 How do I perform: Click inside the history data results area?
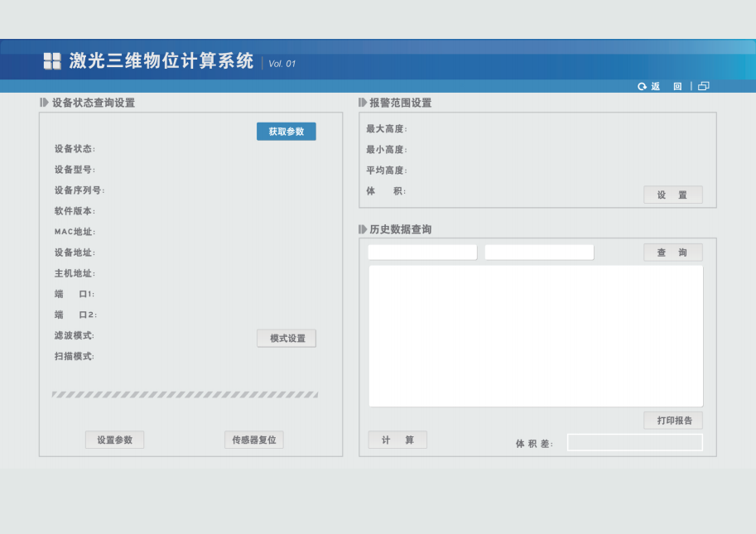[x=536, y=335]
